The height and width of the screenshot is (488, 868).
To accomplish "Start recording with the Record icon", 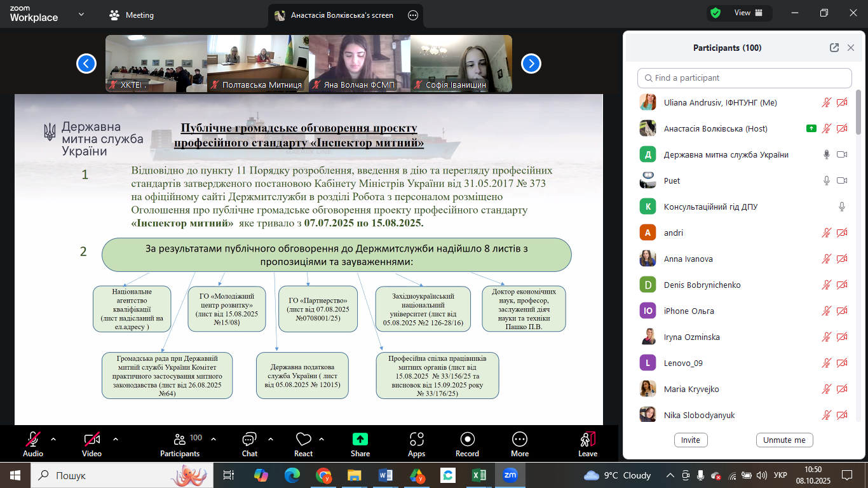I will (467, 440).
